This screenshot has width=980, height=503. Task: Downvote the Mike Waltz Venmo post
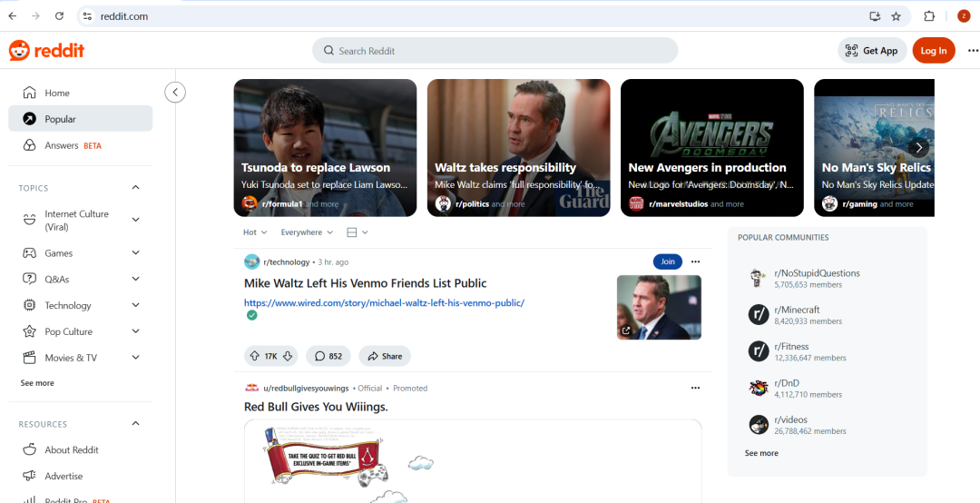coord(288,356)
